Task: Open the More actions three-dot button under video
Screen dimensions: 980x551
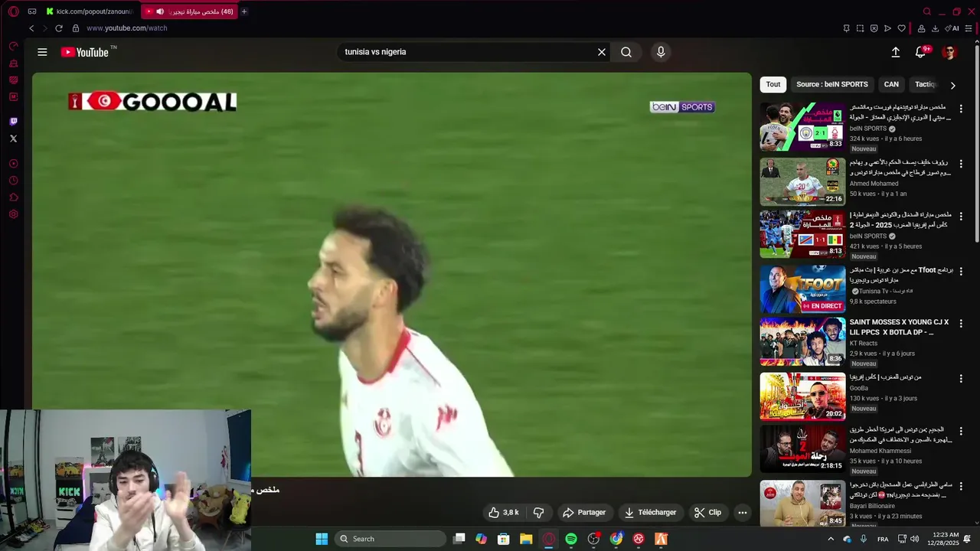Action: [742, 513]
